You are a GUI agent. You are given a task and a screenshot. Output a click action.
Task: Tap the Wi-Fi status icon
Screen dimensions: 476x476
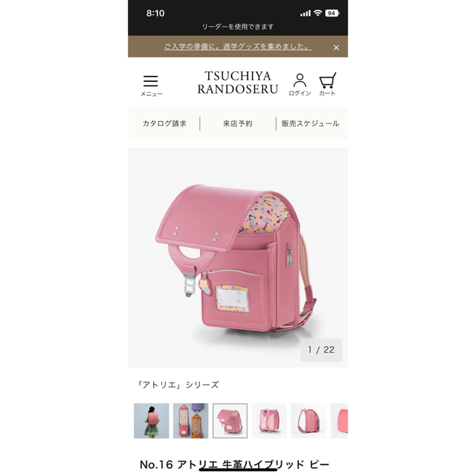point(318,13)
